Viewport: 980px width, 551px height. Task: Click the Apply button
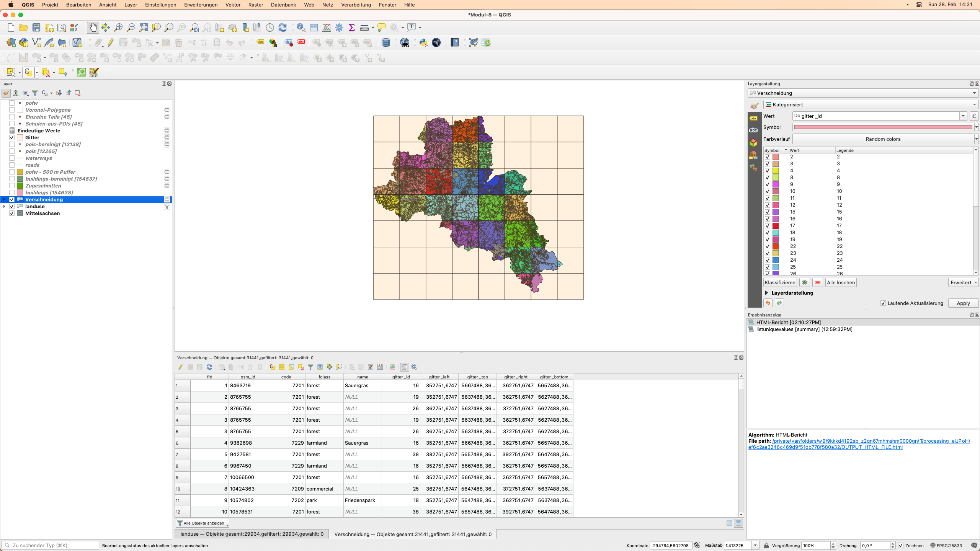[x=963, y=303]
